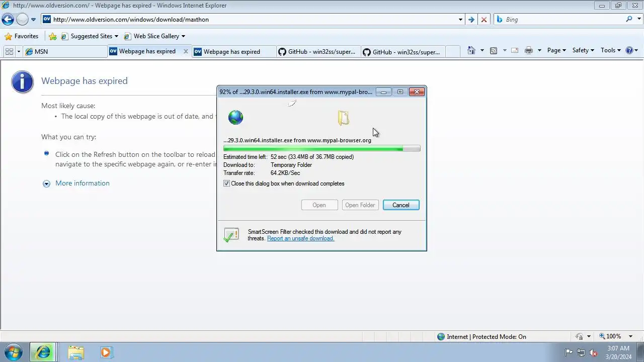Screen dimensions: 644x362
Task: Click the globe icon in download dialog
Action: tap(235, 118)
